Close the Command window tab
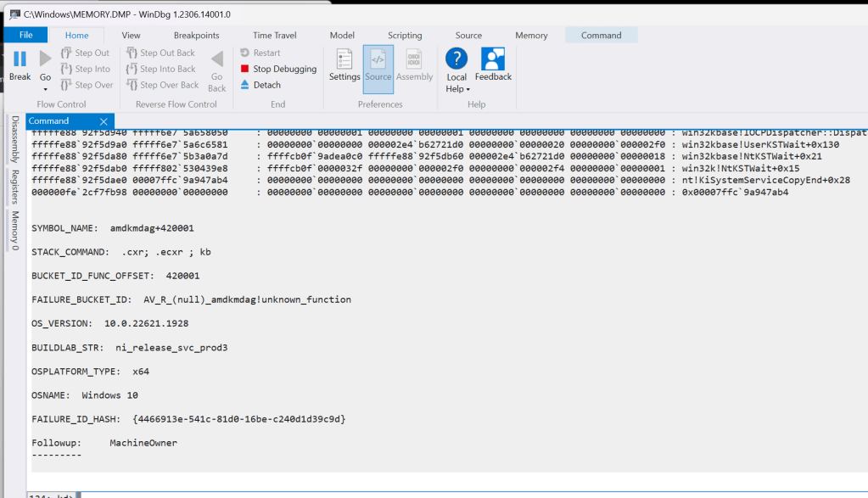The image size is (868, 498). [104, 121]
